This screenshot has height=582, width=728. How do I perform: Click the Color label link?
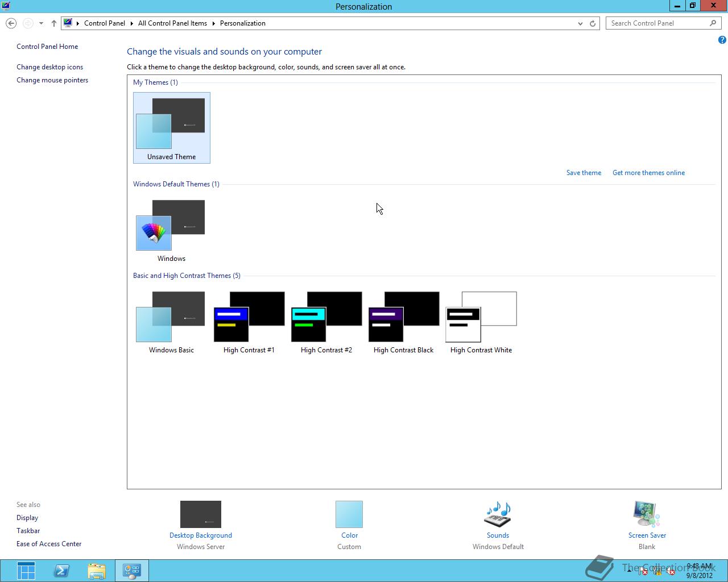tap(349, 535)
